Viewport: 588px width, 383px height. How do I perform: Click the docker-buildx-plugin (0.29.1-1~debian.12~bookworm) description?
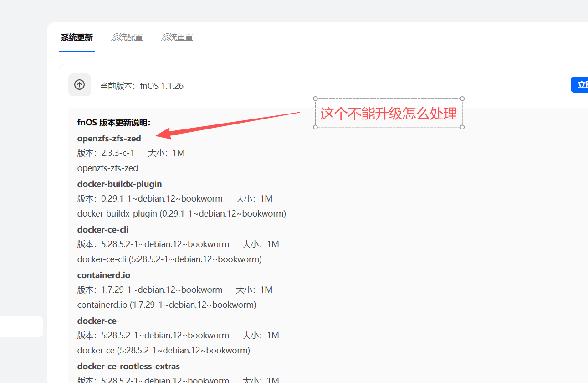[182, 213]
